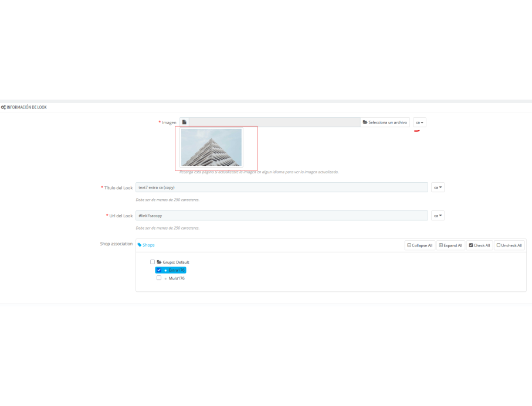The image size is (532, 406).
Task: Enable the Multi176 shop checkbox
Action: [x=159, y=278]
